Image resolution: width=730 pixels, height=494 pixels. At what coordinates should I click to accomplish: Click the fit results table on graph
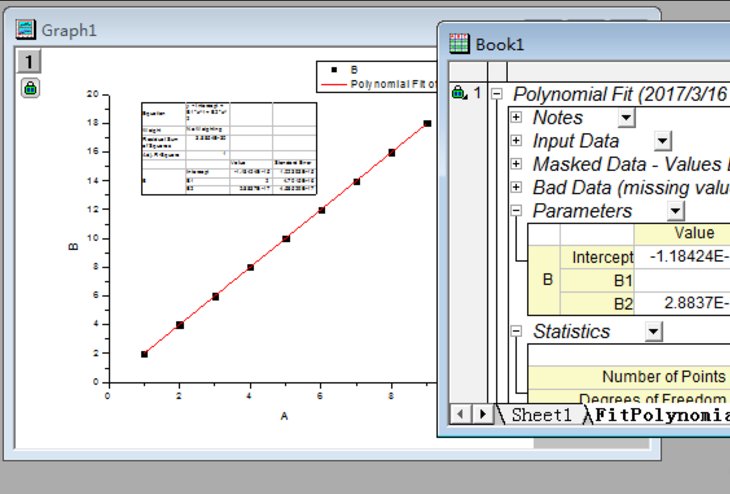(230, 147)
